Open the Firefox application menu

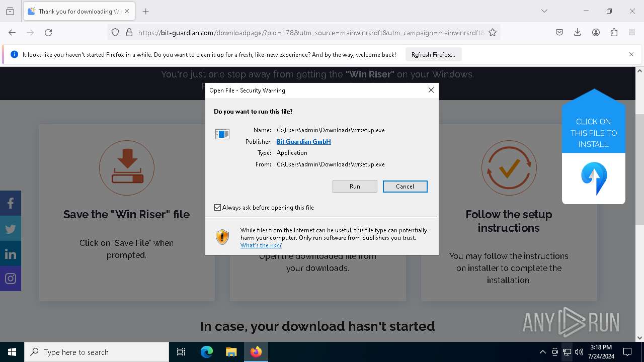coord(632,33)
